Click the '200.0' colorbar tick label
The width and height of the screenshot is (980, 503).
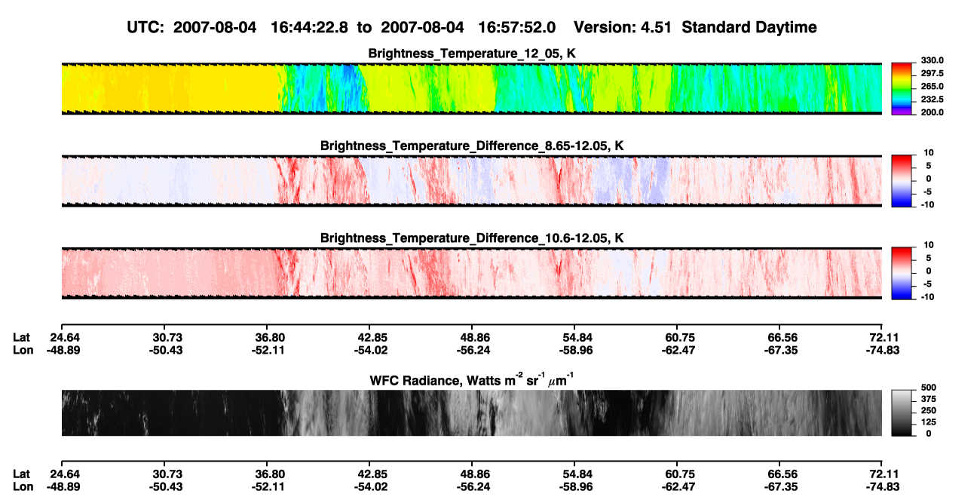pos(932,112)
